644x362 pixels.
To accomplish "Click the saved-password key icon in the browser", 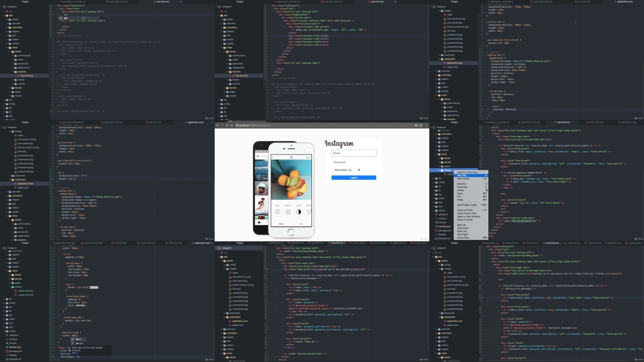I will [416, 125].
